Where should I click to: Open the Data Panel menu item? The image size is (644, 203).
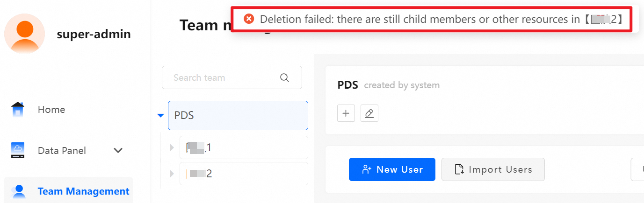(62, 150)
